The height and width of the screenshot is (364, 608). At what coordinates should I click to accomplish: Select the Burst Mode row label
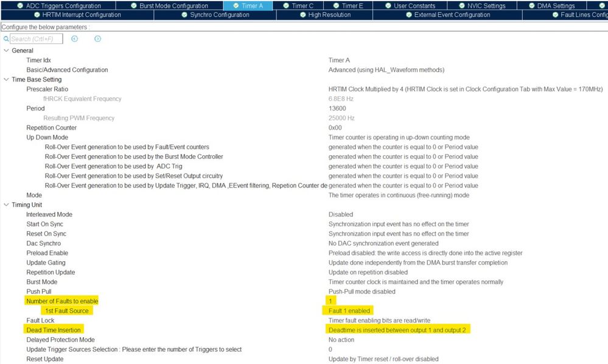[42, 282]
